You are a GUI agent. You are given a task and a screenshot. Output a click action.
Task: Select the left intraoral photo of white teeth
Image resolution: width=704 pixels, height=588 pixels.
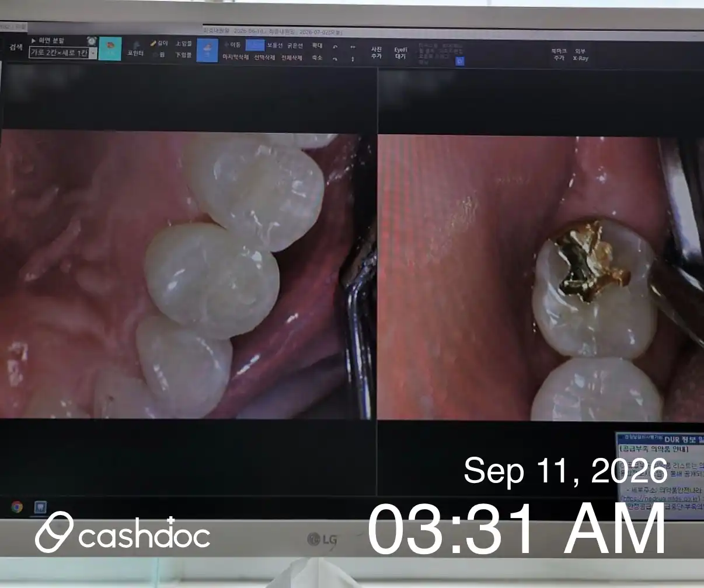tap(189, 274)
